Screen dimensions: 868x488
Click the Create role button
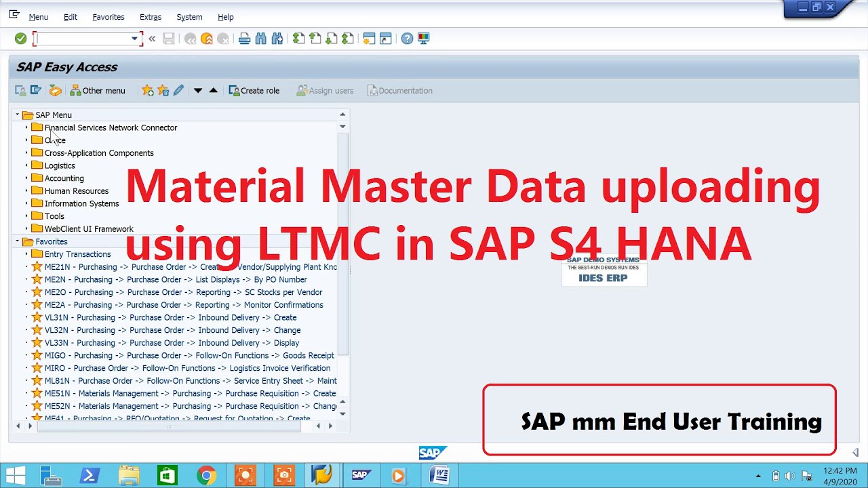254,90
